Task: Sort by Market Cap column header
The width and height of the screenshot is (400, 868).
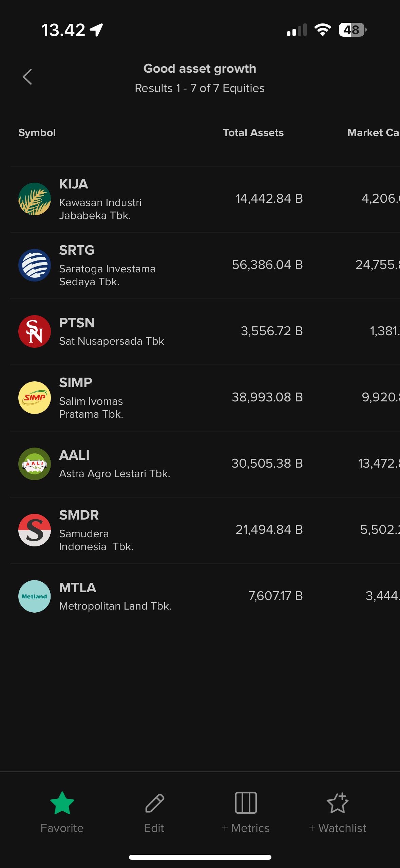Action: pyautogui.click(x=373, y=132)
